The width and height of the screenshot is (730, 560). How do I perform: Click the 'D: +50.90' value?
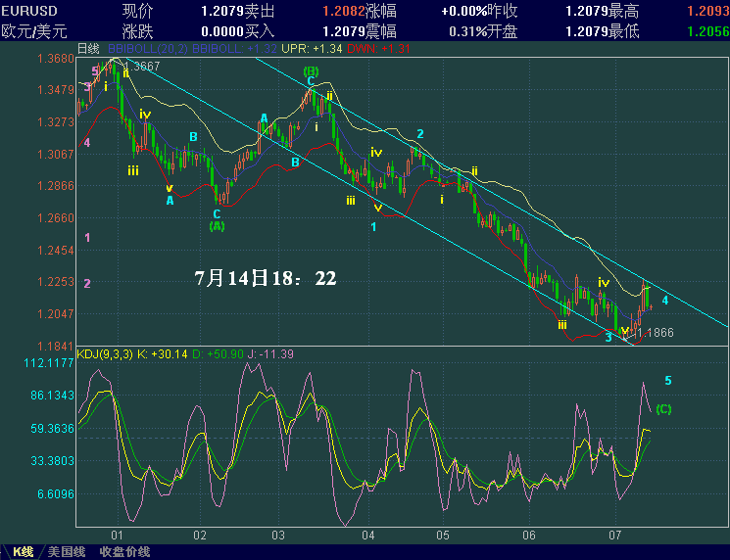218,354
